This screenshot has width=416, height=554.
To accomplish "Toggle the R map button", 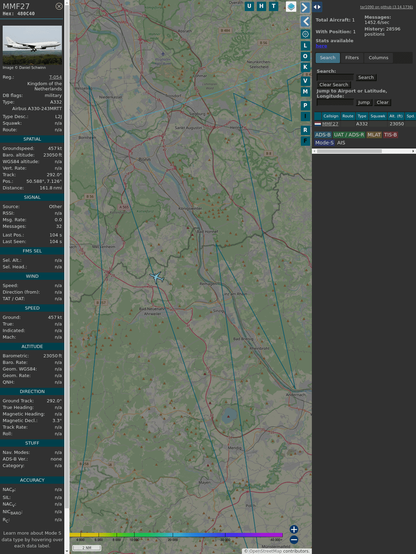I will [305, 130].
